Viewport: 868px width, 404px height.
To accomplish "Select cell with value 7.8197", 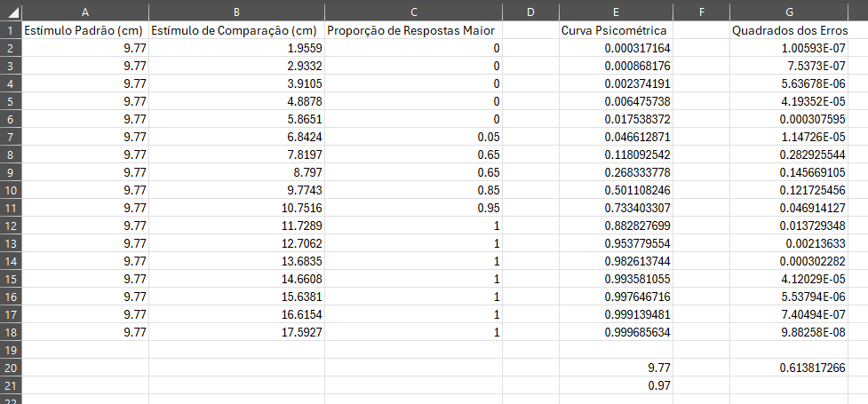I will coord(236,154).
